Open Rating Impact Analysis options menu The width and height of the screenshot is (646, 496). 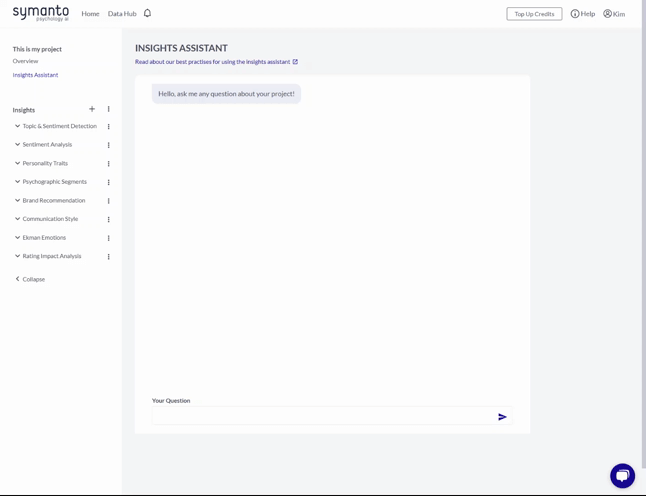pyautogui.click(x=108, y=256)
